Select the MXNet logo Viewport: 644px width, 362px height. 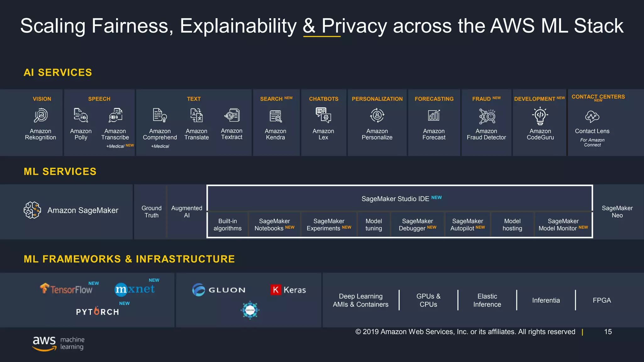[135, 289]
